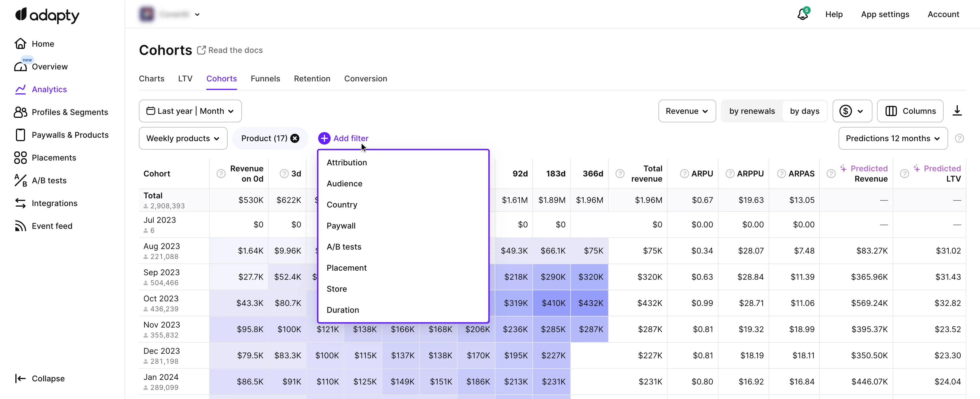Switch view to by days

point(804,111)
